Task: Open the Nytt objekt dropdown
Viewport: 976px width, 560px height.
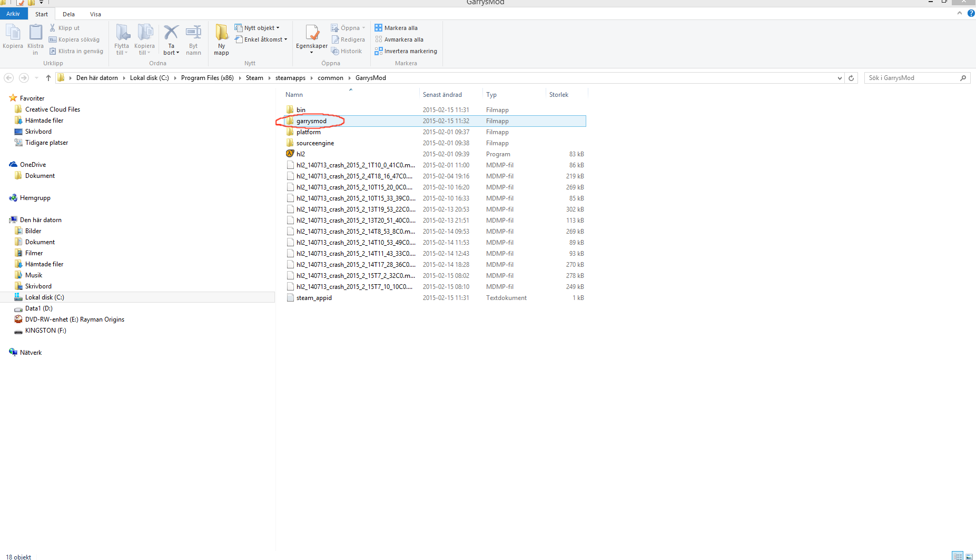Action: [x=257, y=28]
